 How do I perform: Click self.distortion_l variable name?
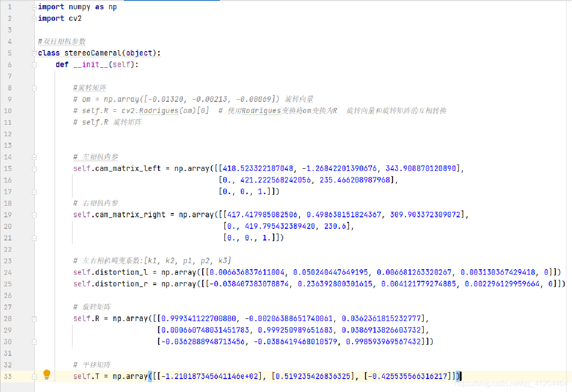point(110,272)
